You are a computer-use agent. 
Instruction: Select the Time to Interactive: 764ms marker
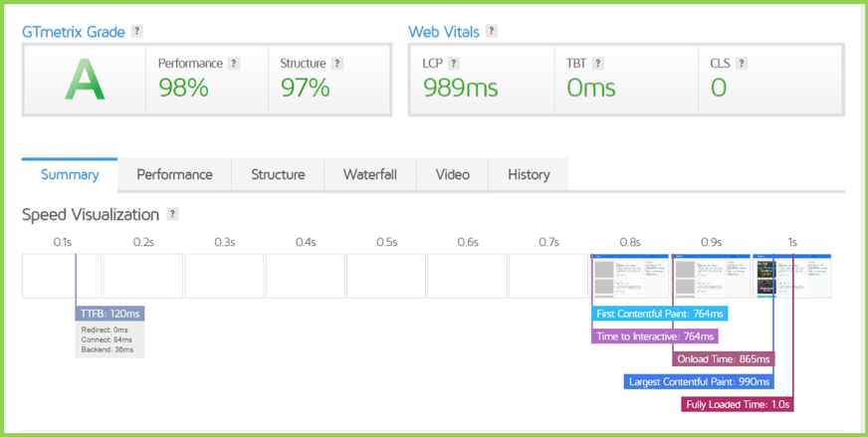655,336
